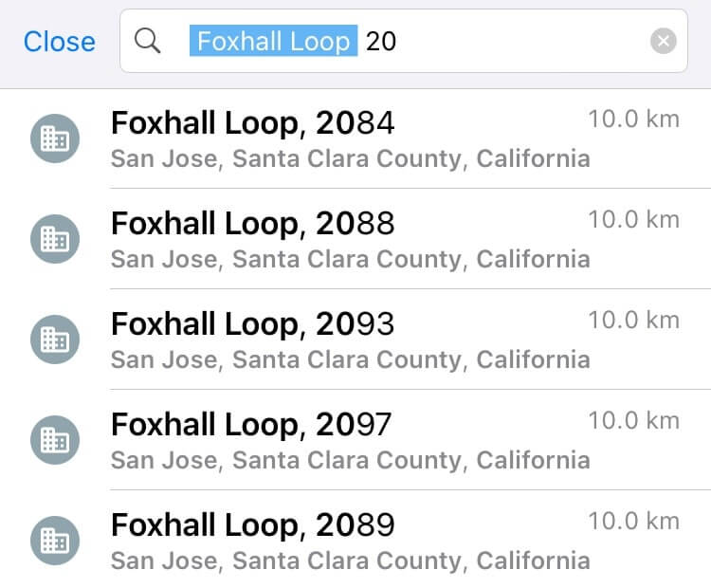
Task: Click the magnifying glass search icon
Action: point(147,41)
